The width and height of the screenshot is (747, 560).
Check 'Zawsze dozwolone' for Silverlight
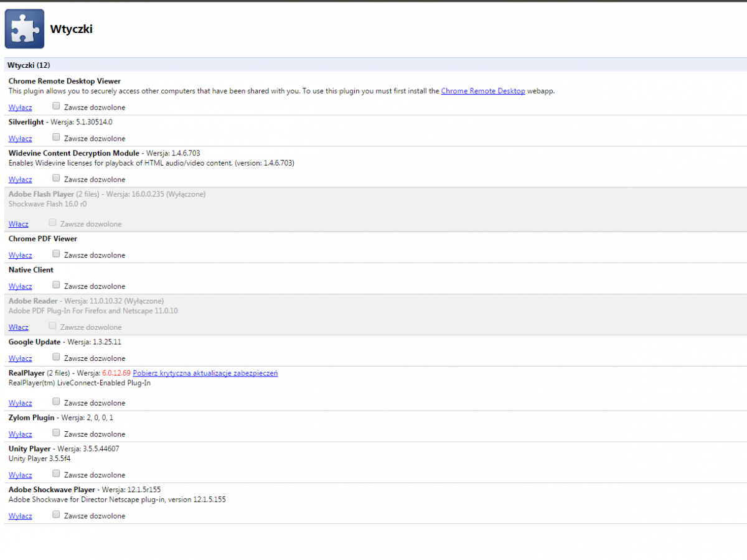(x=56, y=138)
